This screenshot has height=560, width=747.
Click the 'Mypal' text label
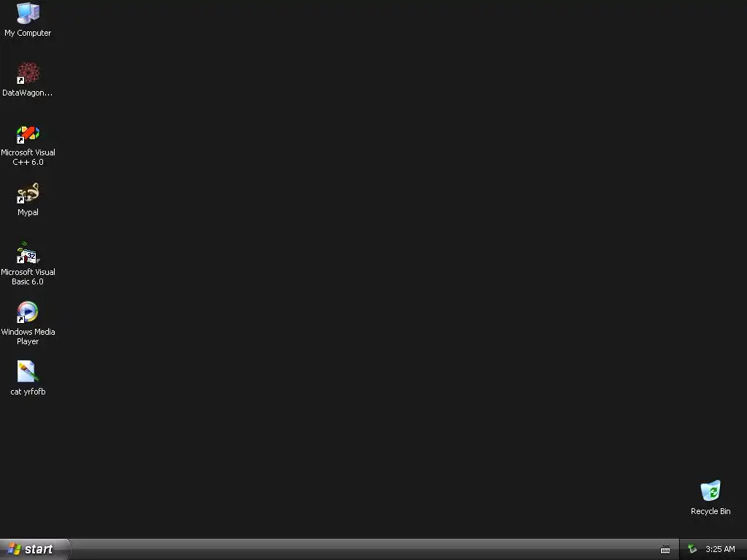(x=28, y=212)
